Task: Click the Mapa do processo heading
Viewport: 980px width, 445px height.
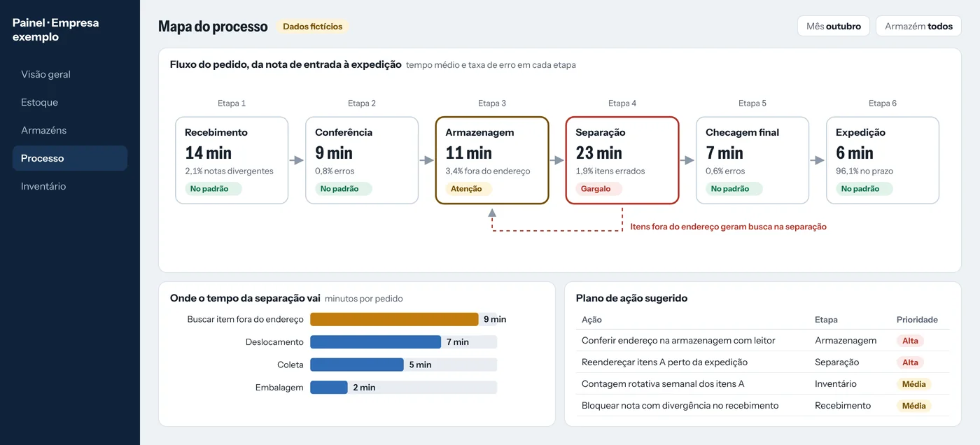Action: [x=213, y=27]
